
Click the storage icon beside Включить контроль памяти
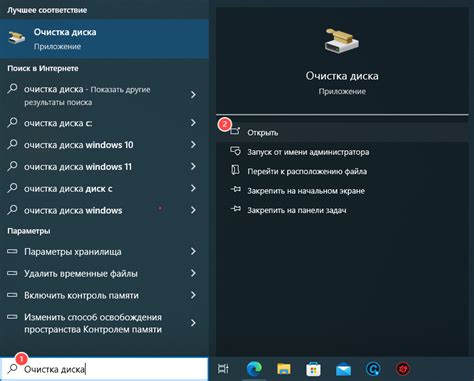12,295
